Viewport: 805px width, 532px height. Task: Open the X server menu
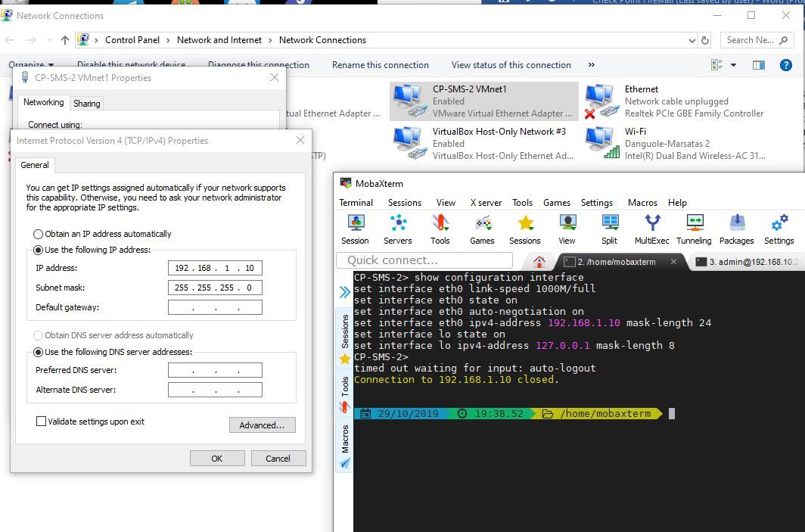tap(486, 202)
